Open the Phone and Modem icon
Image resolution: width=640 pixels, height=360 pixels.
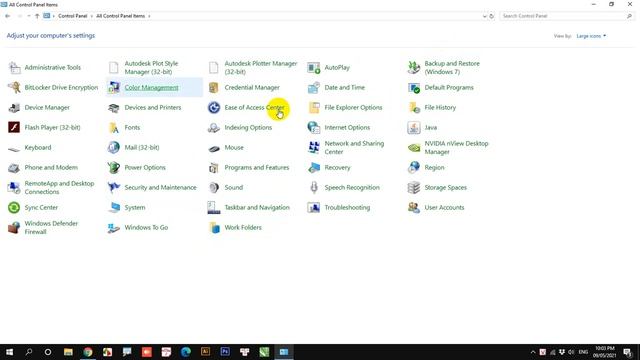[x=14, y=168]
